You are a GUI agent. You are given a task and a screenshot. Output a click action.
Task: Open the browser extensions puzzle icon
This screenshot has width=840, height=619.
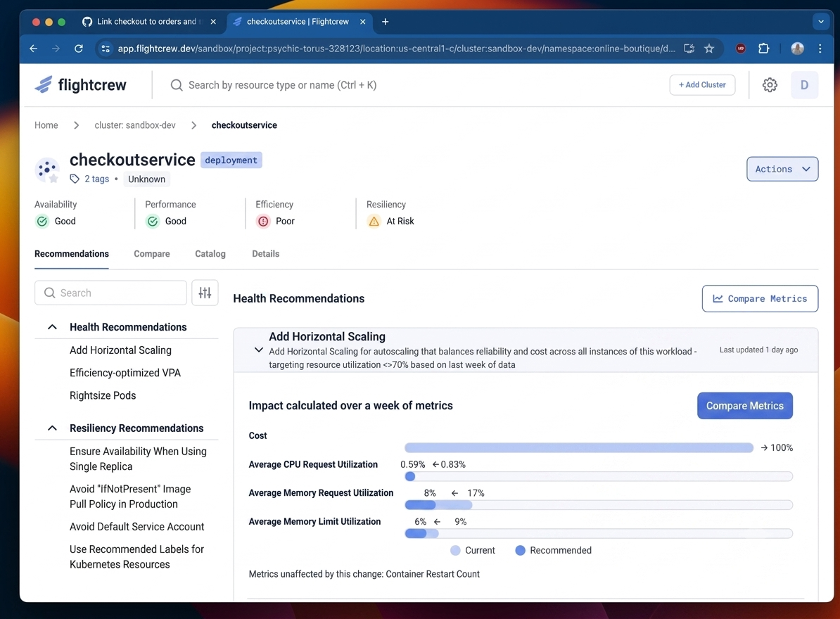(764, 49)
